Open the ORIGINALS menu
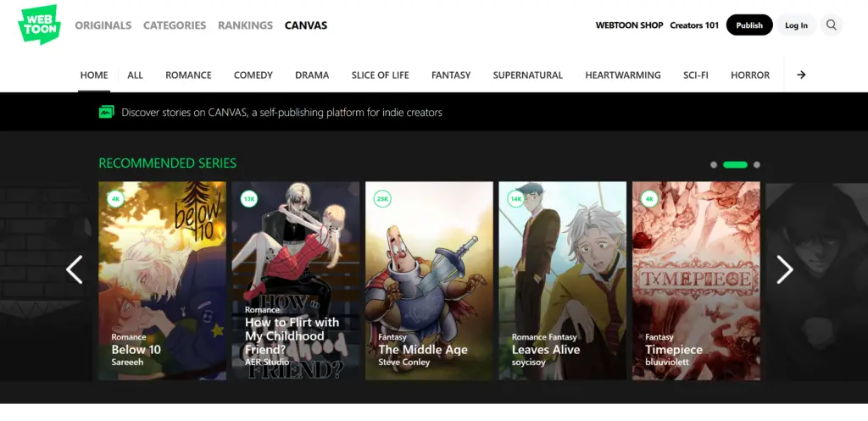 [103, 25]
